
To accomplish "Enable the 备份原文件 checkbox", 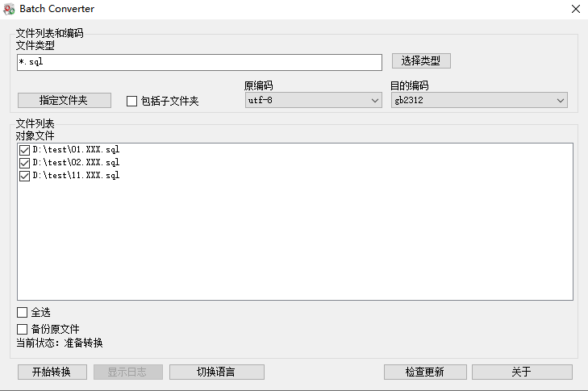I will click(x=22, y=329).
